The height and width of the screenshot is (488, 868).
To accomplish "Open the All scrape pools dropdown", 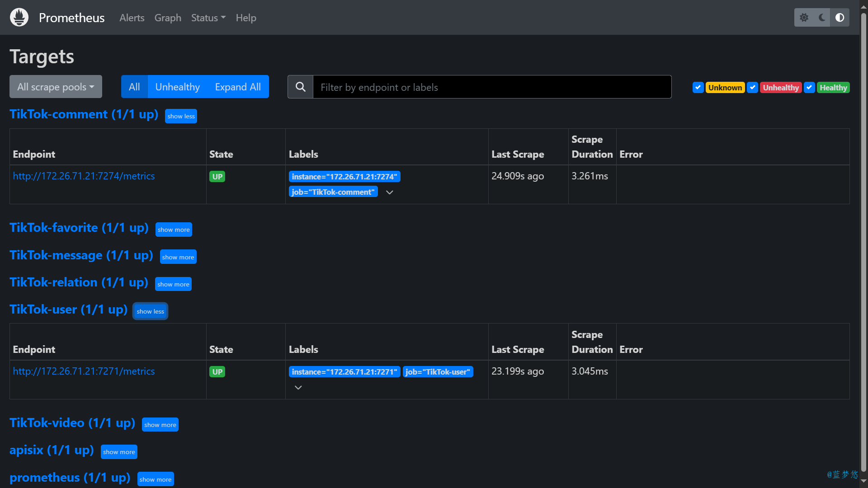I will 56,87.
